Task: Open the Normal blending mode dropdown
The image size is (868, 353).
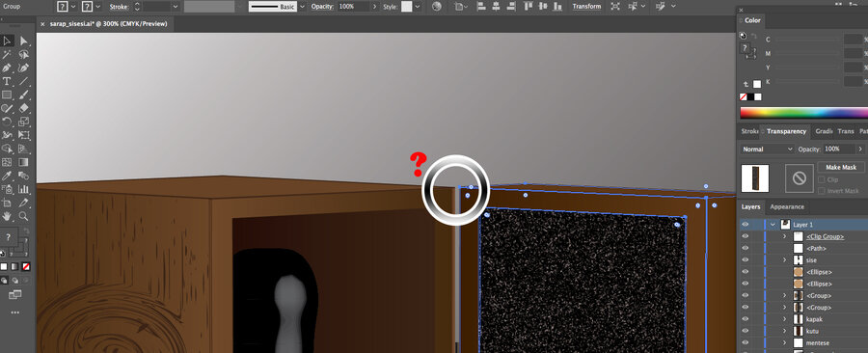Action: 768,149
